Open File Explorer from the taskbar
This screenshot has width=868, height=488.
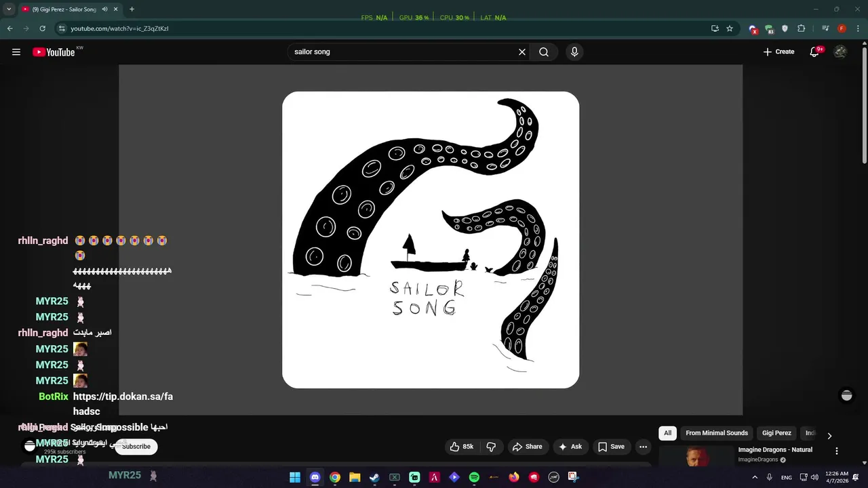[355, 477]
